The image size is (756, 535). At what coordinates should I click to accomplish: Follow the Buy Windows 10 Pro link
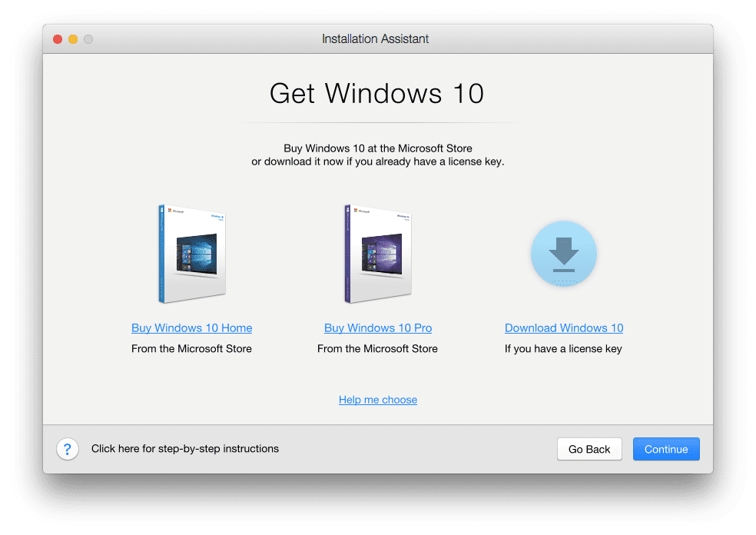[x=378, y=328]
